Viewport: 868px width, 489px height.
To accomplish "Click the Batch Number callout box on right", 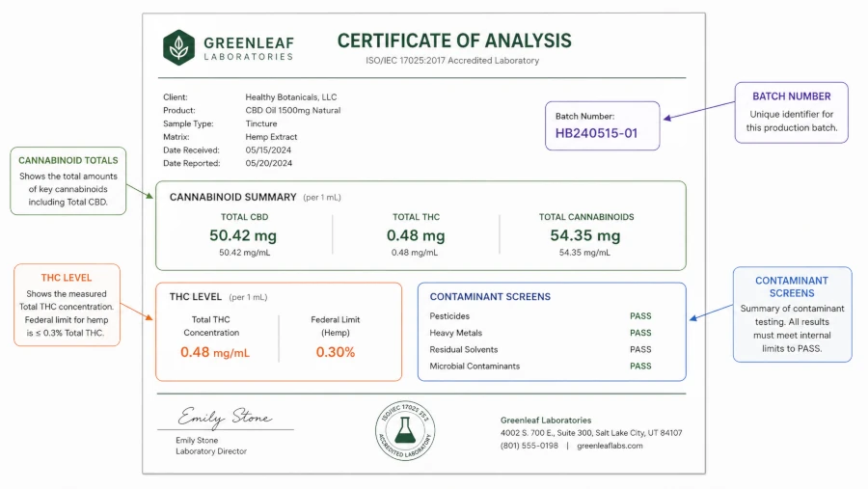I will 791,113.
